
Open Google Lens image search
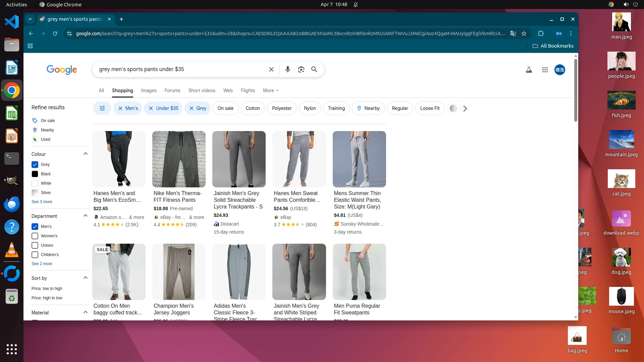click(x=301, y=69)
